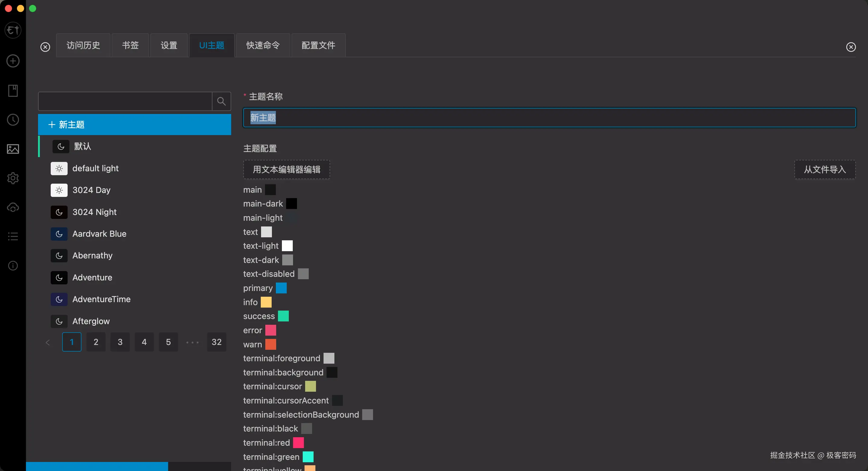Click the primary blue color swatch
The image size is (868, 471).
[x=281, y=288]
